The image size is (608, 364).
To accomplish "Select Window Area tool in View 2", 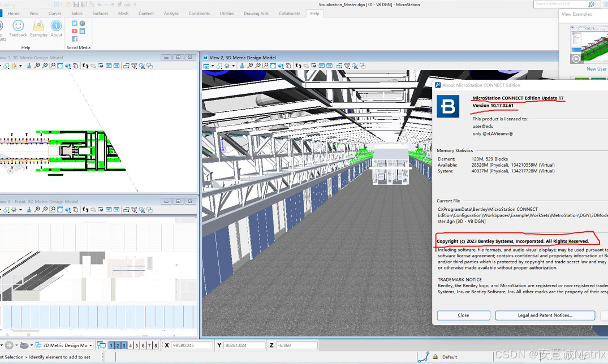I will point(265,66).
